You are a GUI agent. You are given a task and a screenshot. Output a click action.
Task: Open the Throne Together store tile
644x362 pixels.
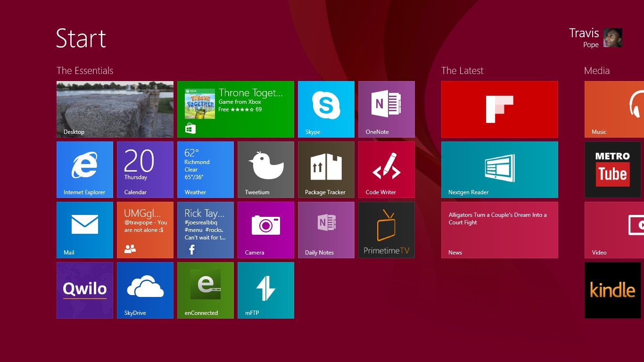[x=236, y=109]
